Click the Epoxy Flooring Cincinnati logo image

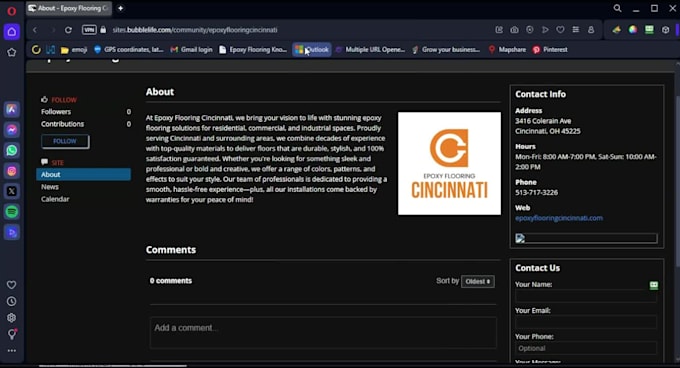coord(449,163)
